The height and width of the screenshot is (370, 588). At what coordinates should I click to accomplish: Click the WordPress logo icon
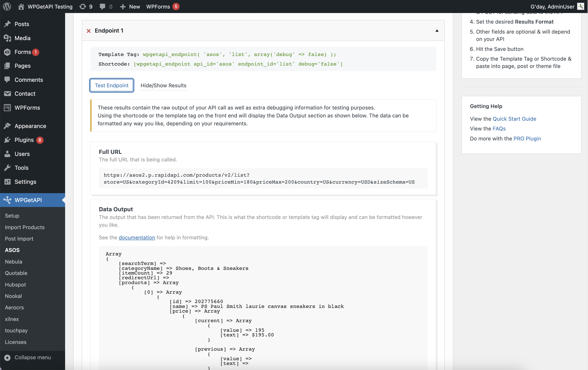(x=7, y=7)
